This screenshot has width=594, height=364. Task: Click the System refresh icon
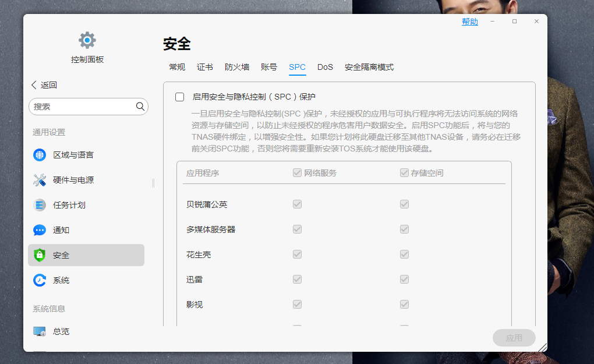click(x=40, y=280)
